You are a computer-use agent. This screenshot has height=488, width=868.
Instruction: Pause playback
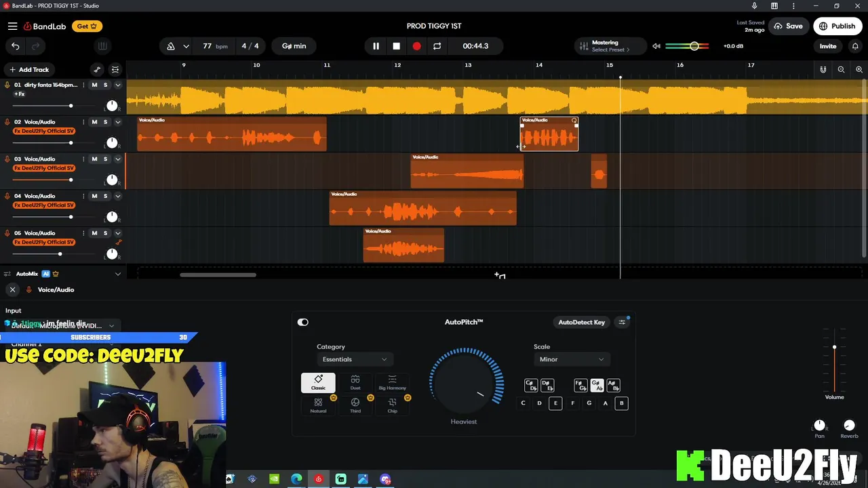coord(376,46)
